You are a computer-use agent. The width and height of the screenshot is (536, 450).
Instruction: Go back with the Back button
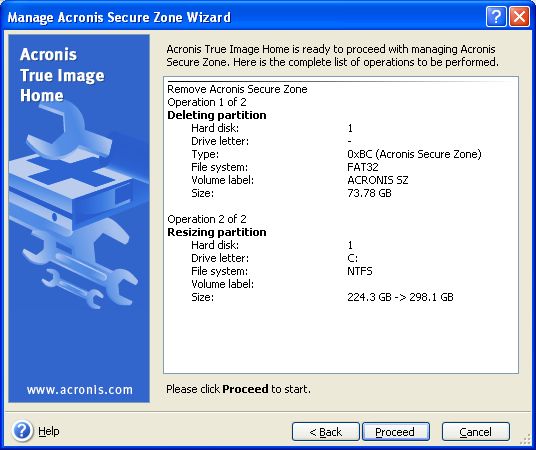click(325, 432)
